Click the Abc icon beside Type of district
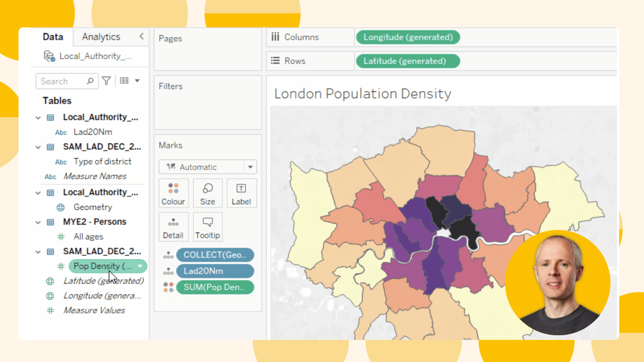This screenshot has height=362, width=644. tap(61, 162)
